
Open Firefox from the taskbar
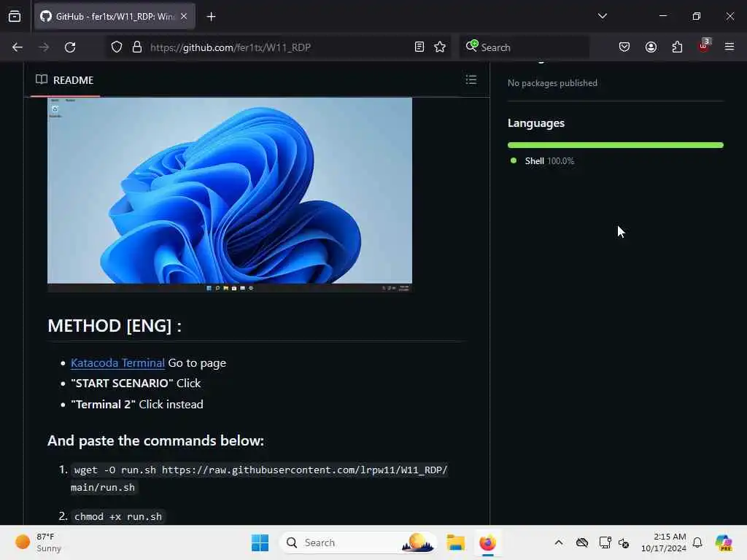[488, 542]
